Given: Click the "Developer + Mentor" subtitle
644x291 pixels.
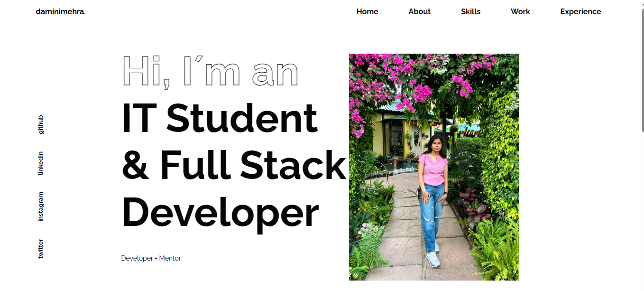Looking at the screenshot, I should [151, 258].
